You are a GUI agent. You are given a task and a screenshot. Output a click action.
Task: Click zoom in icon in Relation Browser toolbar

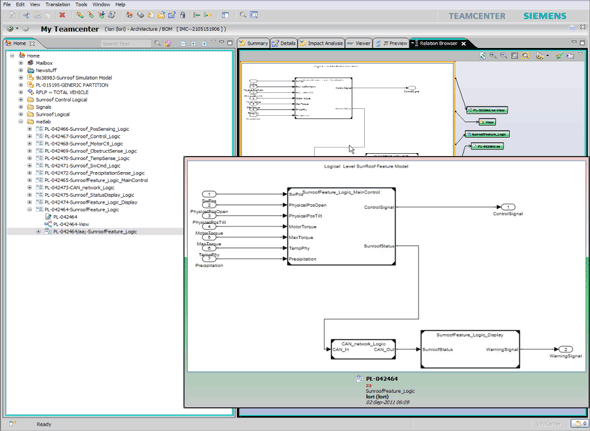(x=493, y=56)
